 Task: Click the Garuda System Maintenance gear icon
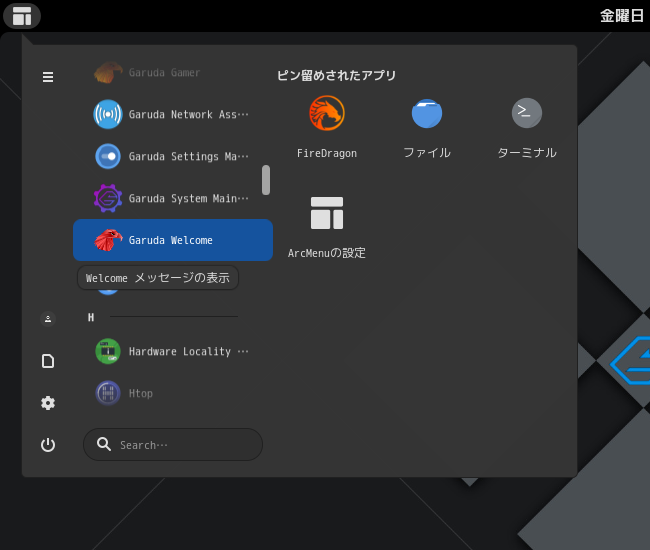[x=108, y=198]
